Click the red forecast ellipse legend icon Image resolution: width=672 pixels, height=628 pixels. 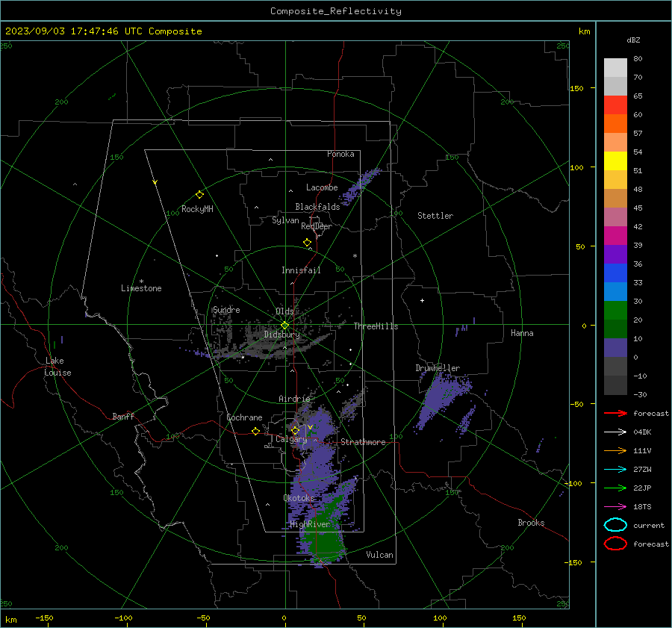615,544
